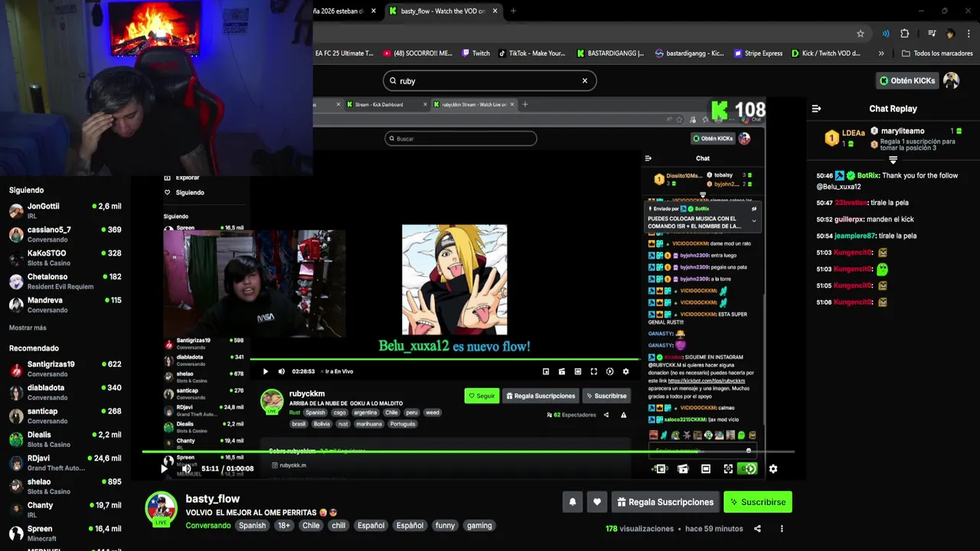
Task: Open JonGottii channel in Siguiendo list
Action: (x=65, y=210)
